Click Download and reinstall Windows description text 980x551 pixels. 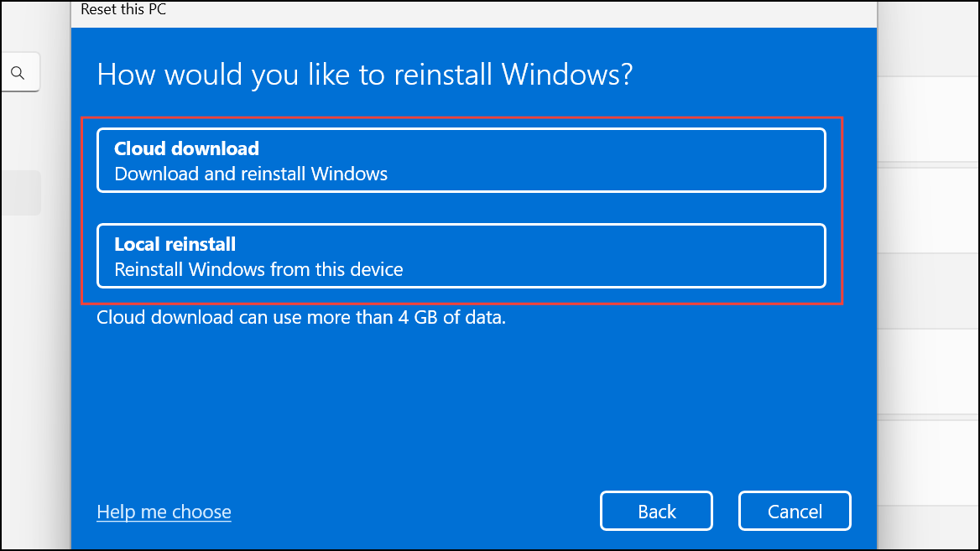pyautogui.click(x=251, y=174)
